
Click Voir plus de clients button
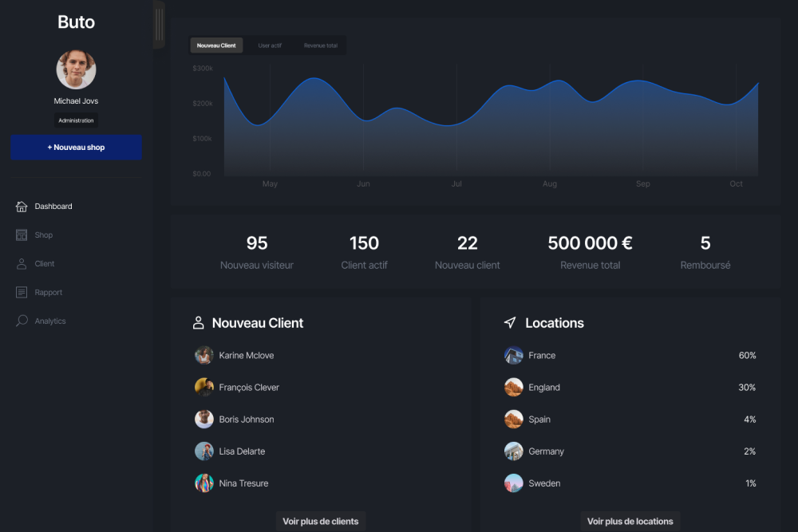point(321,521)
